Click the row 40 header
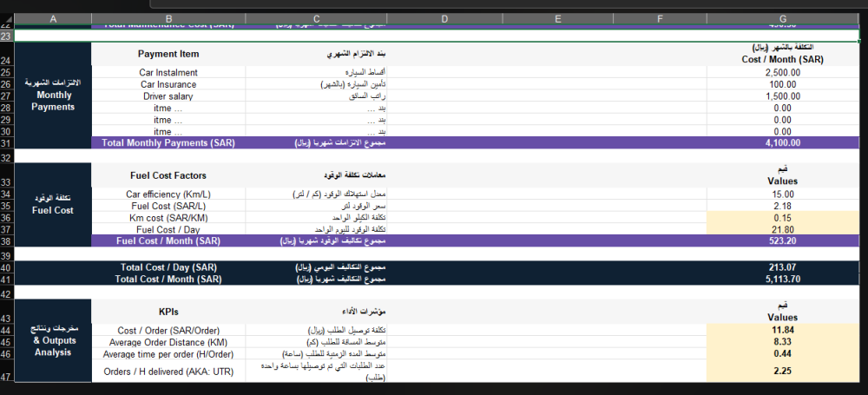 6,267
